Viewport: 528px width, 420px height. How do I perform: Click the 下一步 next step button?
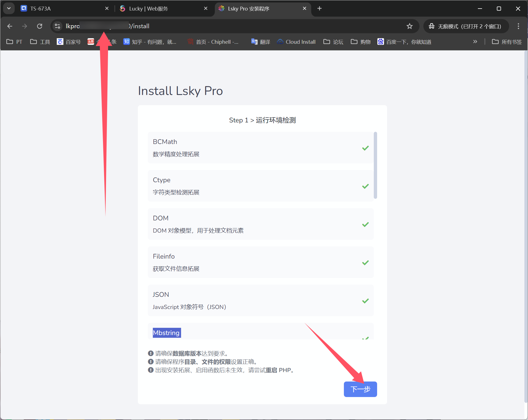[x=360, y=389]
